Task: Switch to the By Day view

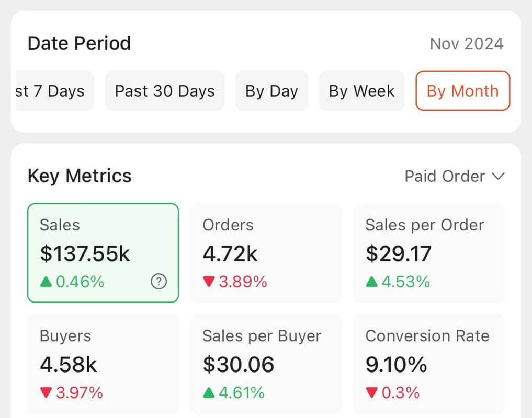Action: click(x=271, y=91)
